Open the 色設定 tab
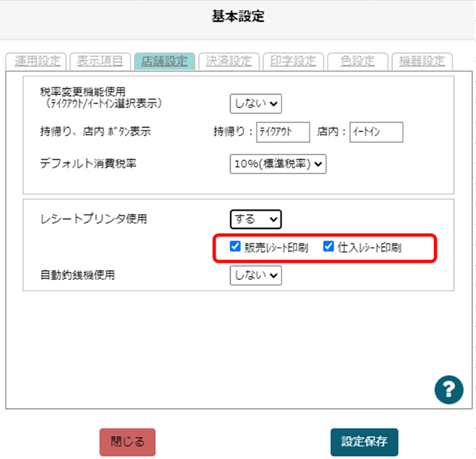Screen dimensions: 476x459 (357, 61)
